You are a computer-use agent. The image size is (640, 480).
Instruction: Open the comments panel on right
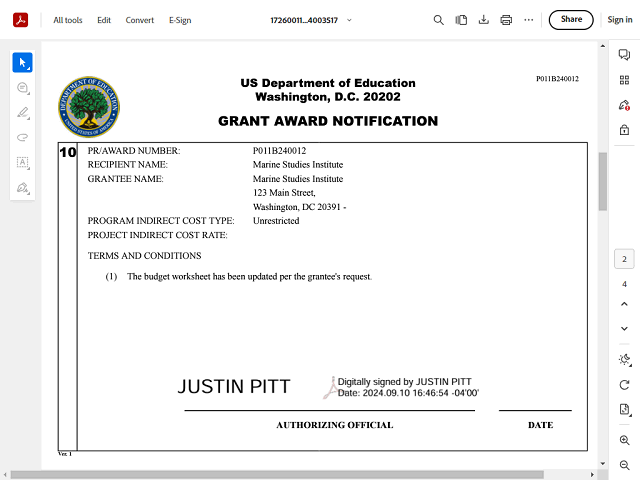[624, 55]
